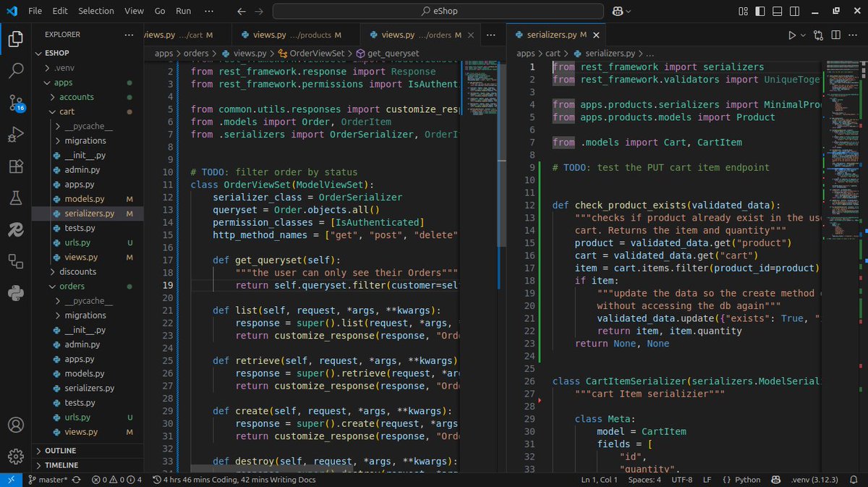The height and width of the screenshot is (487, 868).
Task: Open the Run menu
Action: [x=184, y=12]
